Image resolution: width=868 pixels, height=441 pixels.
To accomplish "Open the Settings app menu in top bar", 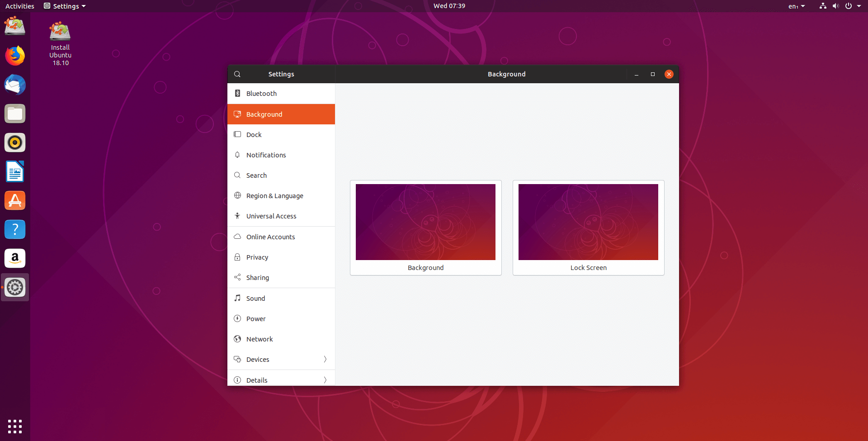I will click(65, 6).
